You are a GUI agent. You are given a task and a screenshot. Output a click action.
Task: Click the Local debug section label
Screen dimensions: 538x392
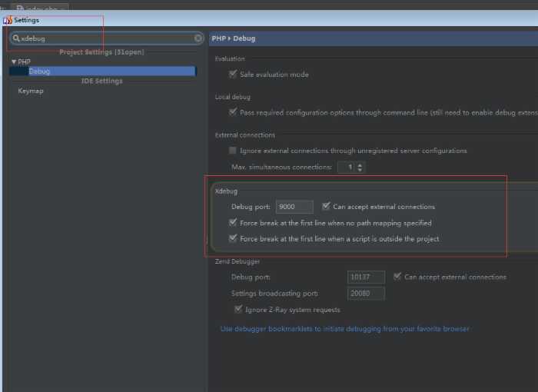(x=232, y=97)
